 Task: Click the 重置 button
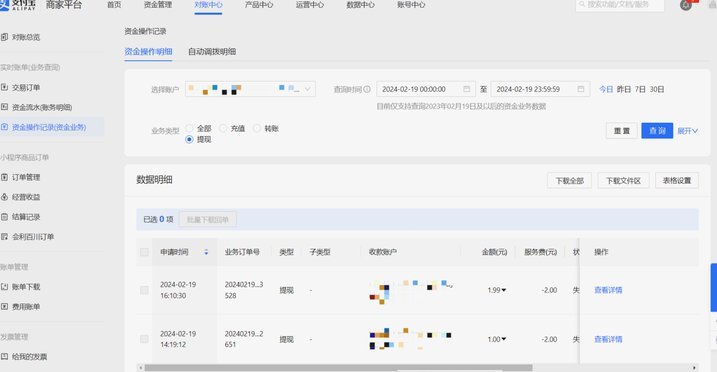click(x=621, y=131)
